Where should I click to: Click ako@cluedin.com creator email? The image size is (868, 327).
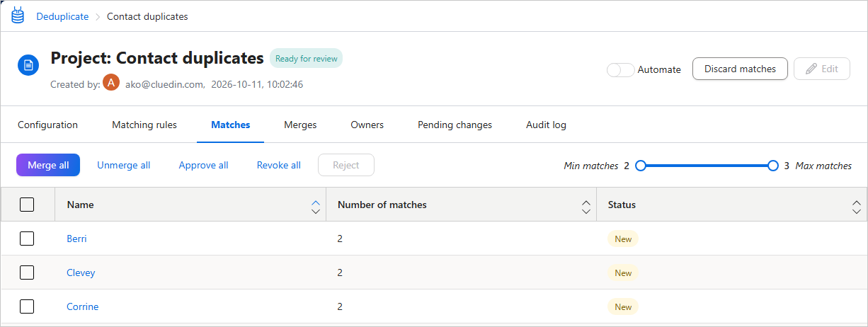coord(165,84)
